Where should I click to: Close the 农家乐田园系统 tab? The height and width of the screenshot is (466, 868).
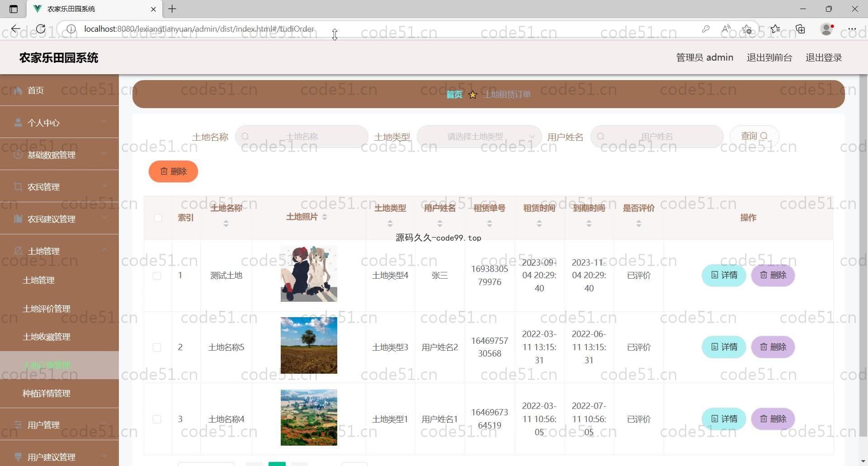[153, 9]
